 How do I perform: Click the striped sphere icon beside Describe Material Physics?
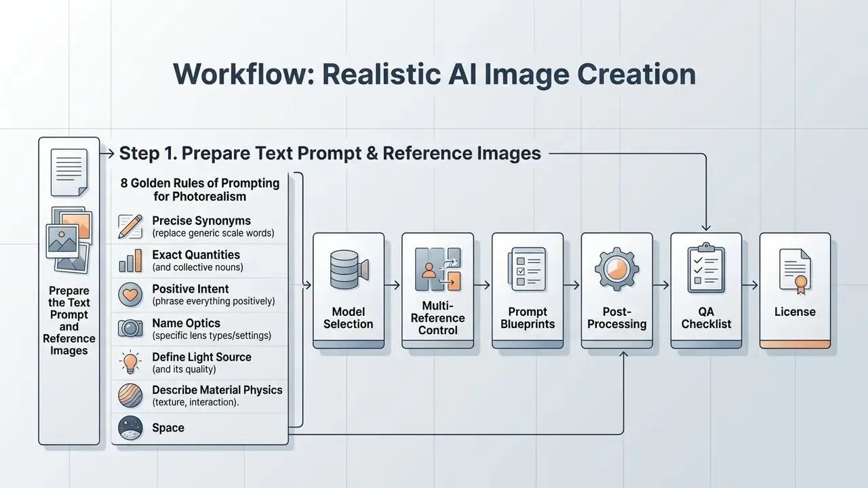point(130,396)
